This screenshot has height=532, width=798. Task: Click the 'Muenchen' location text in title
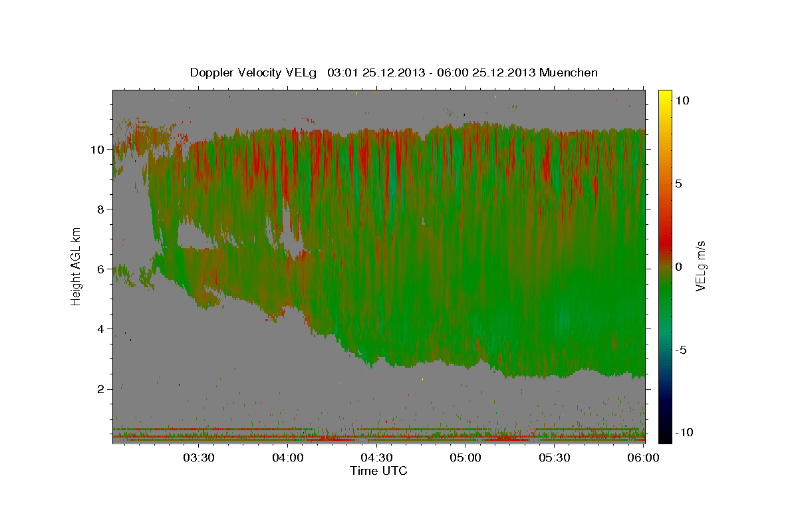(x=569, y=72)
